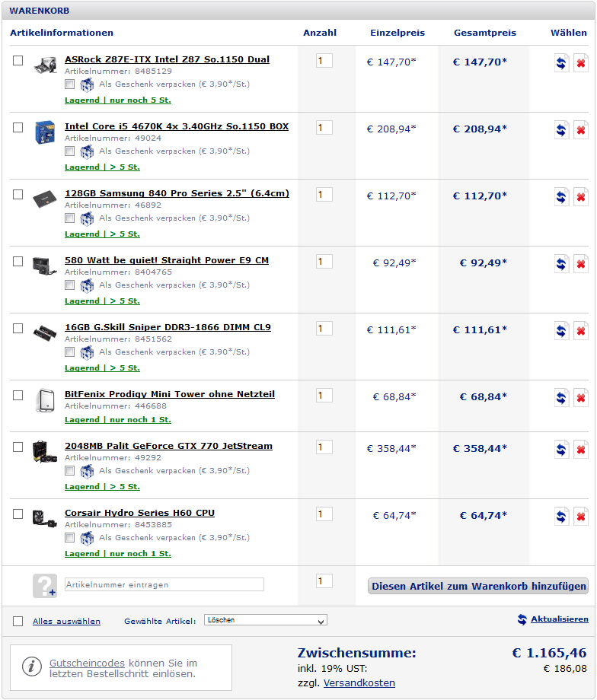Viewport: 597px width, 700px height.
Task: Click quantity field for ASRock Z87E-ITX
Action: point(324,61)
